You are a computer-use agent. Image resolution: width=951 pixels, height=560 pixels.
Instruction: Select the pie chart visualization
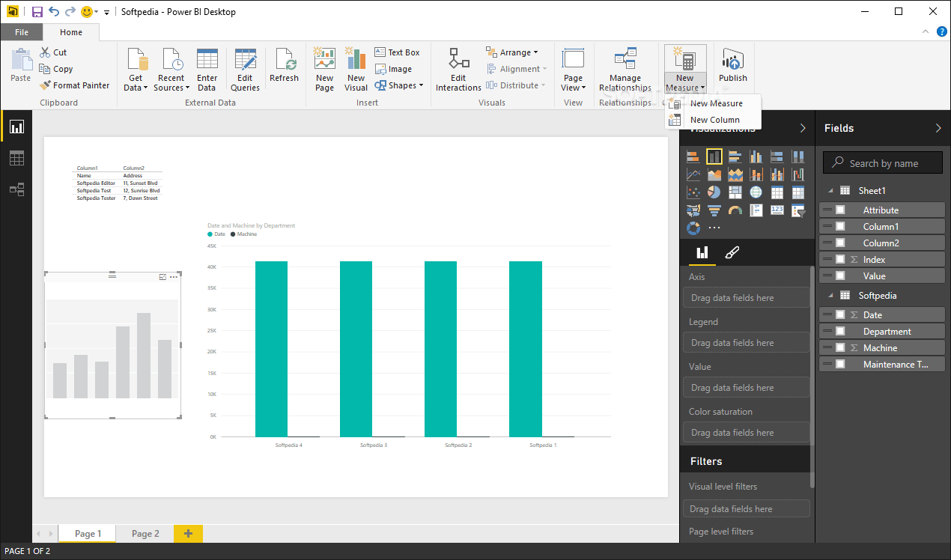pyautogui.click(x=714, y=192)
